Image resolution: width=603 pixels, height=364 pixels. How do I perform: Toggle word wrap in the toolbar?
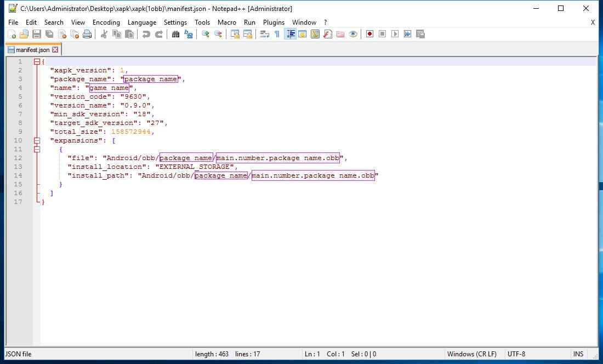263,34
